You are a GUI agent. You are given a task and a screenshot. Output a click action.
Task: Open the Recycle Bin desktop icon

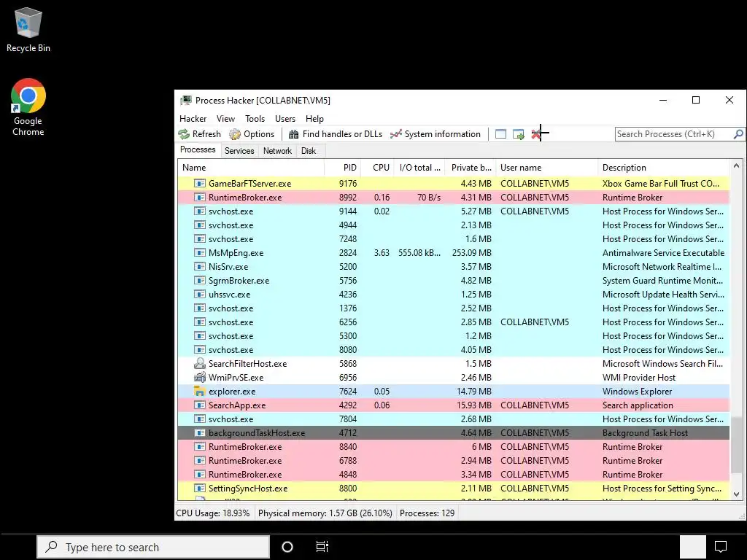tap(28, 29)
